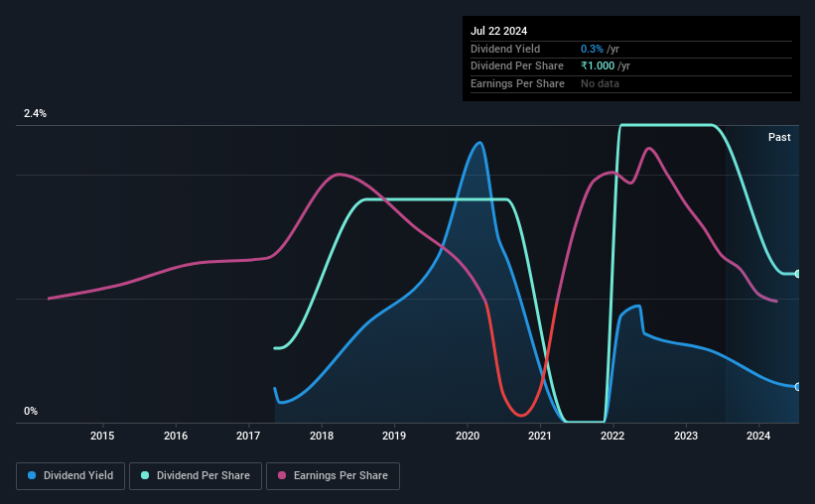Click the 2.4% y-axis label

pos(35,113)
